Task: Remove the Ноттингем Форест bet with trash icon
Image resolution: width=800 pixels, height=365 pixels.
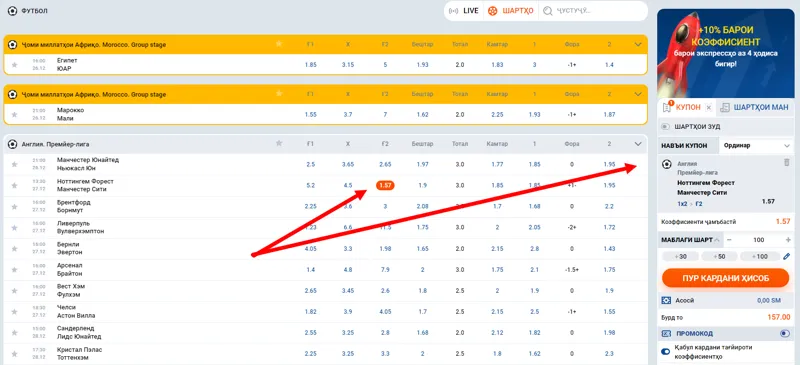Action: (x=786, y=162)
